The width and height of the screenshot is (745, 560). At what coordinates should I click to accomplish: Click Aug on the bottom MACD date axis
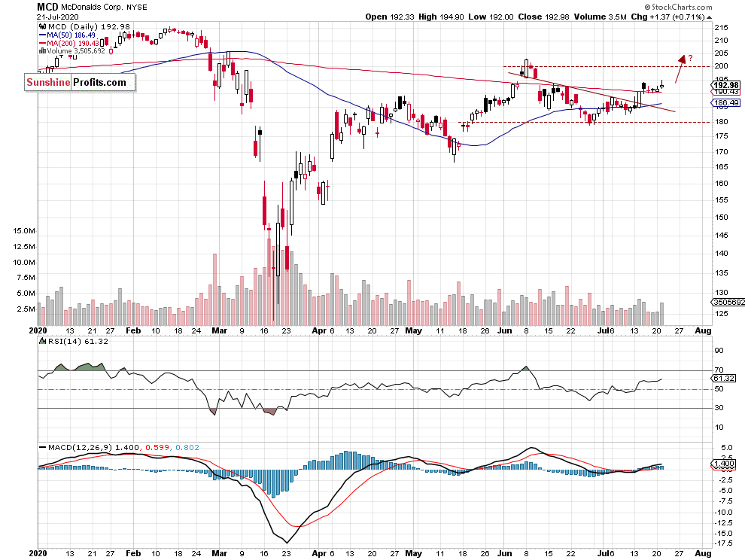click(703, 553)
